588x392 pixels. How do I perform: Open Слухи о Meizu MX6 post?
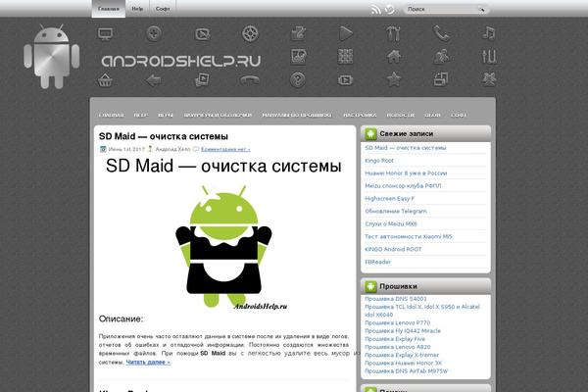click(x=391, y=224)
